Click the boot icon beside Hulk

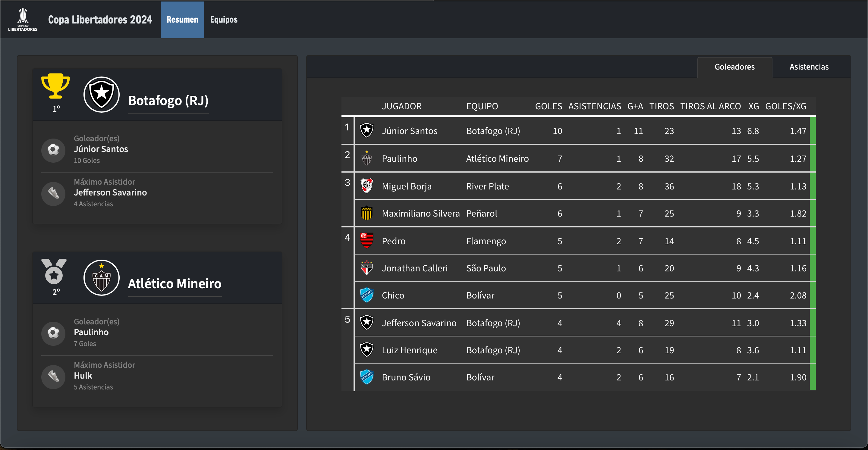[53, 377]
